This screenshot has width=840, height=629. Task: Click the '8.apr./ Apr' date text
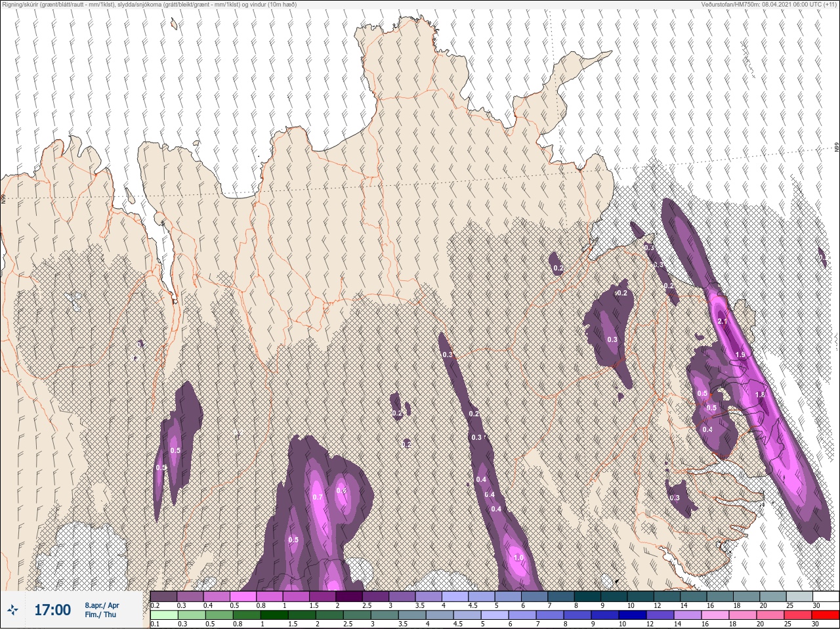[102, 605]
